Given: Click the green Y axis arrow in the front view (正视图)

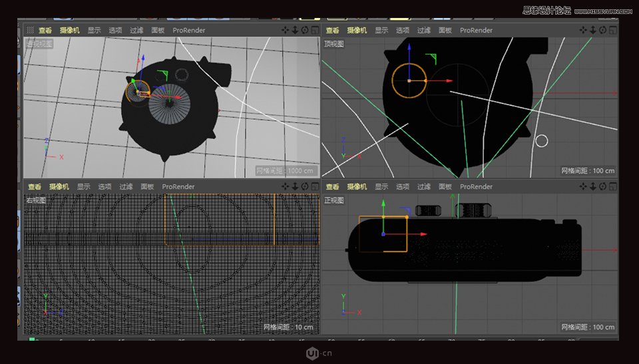Looking at the screenshot, I should (383, 204).
